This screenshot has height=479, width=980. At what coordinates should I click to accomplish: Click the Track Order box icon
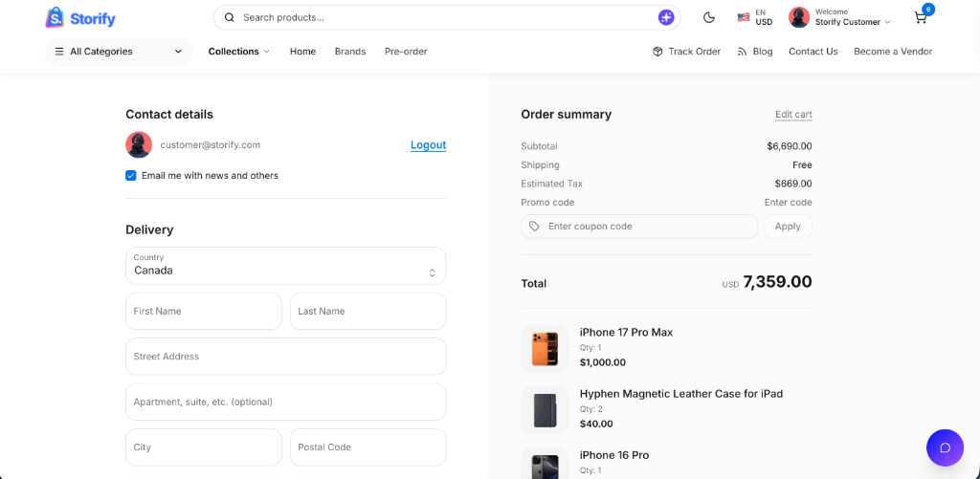(x=657, y=52)
